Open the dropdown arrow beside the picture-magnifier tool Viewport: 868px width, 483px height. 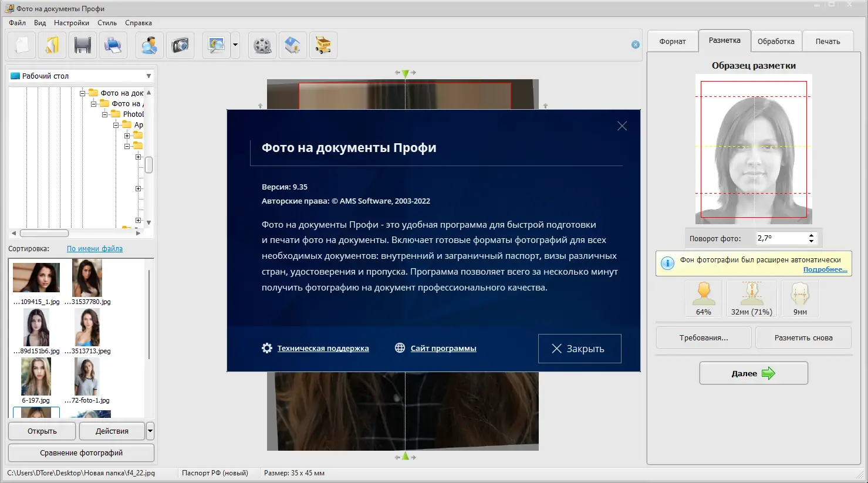coord(235,45)
